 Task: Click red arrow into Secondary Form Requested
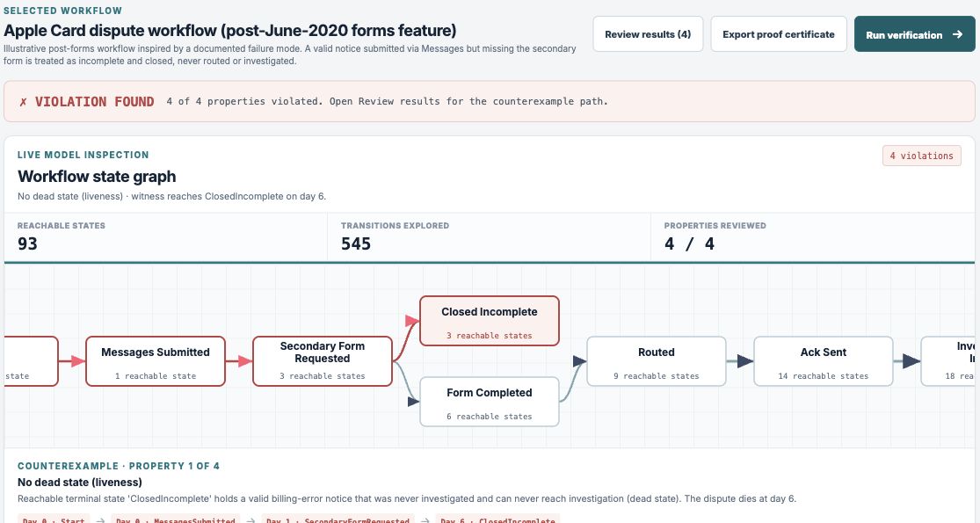coord(245,361)
